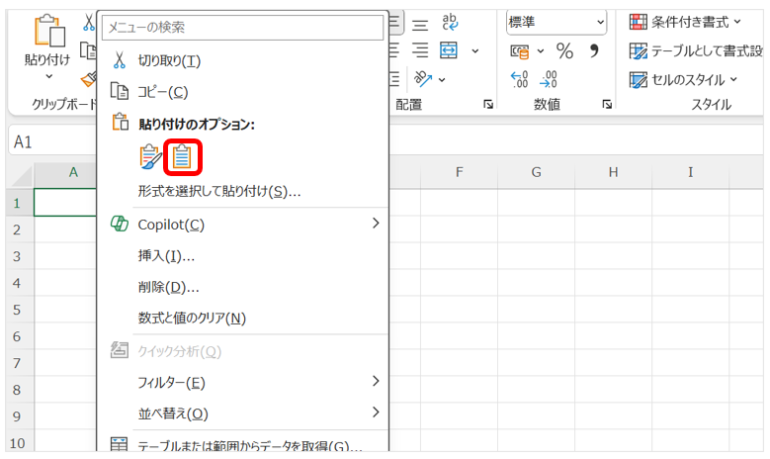The width and height of the screenshot is (770, 459).
Task: Expand the arrow beside Copilot(C)
Action: click(x=376, y=223)
